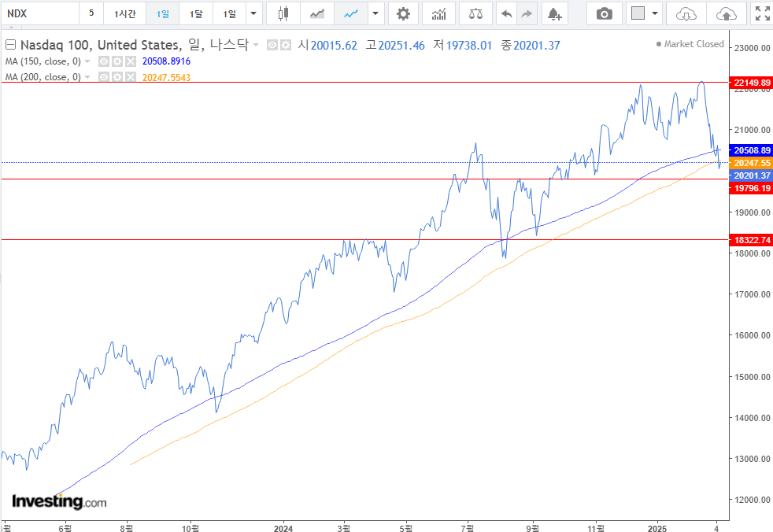Click 2025 on time axis
The width and height of the screenshot is (773, 532).
[x=657, y=528]
